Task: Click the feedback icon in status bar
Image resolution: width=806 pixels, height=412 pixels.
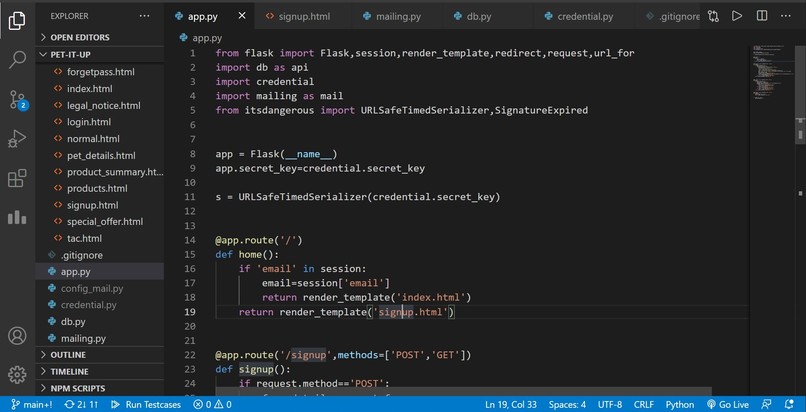Action: (766, 404)
